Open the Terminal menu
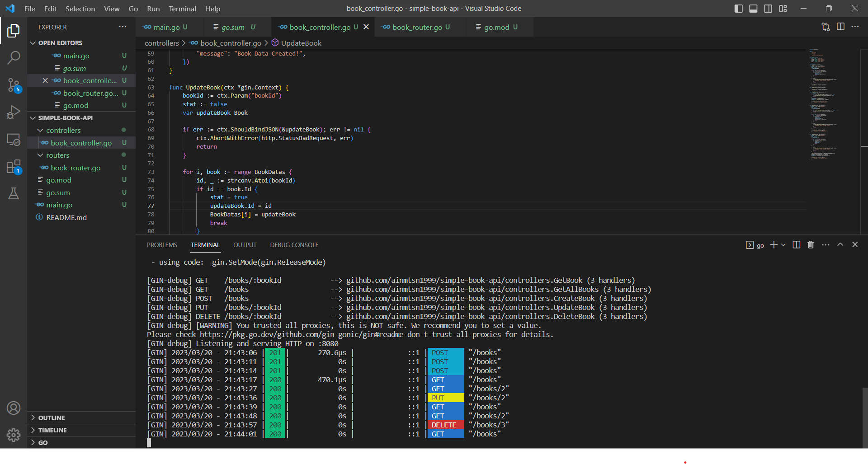This screenshot has width=868, height=464. 182,9
